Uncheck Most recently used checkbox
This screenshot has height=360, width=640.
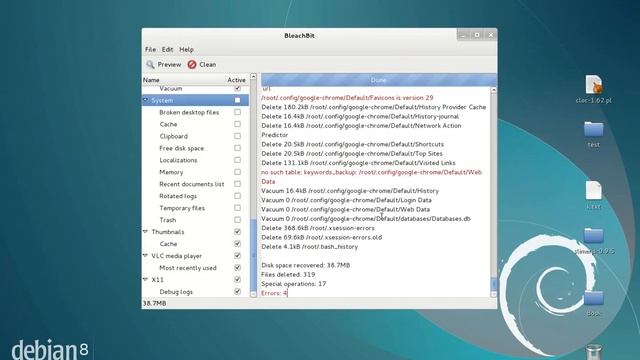(x=237, y=267)
